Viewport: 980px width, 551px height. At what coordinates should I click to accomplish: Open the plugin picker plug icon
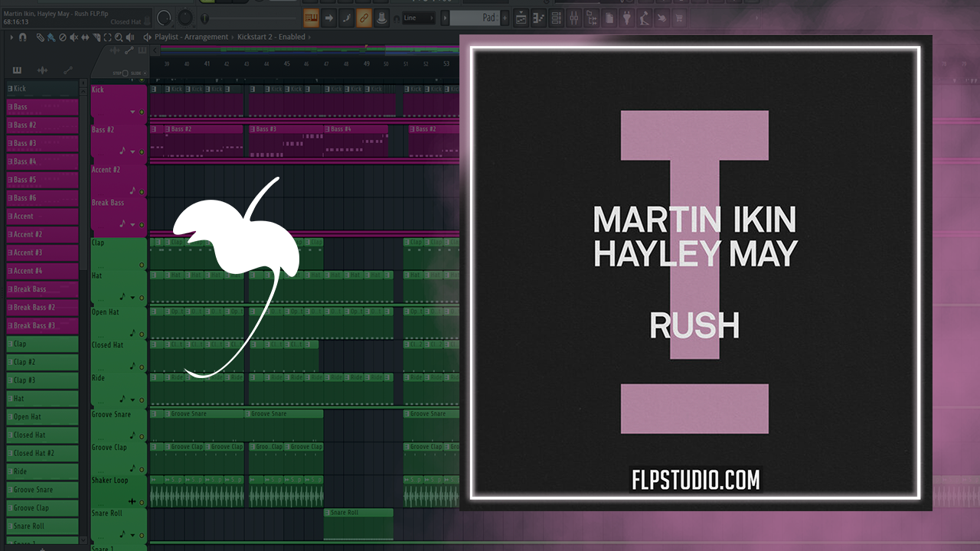[627, 18]
